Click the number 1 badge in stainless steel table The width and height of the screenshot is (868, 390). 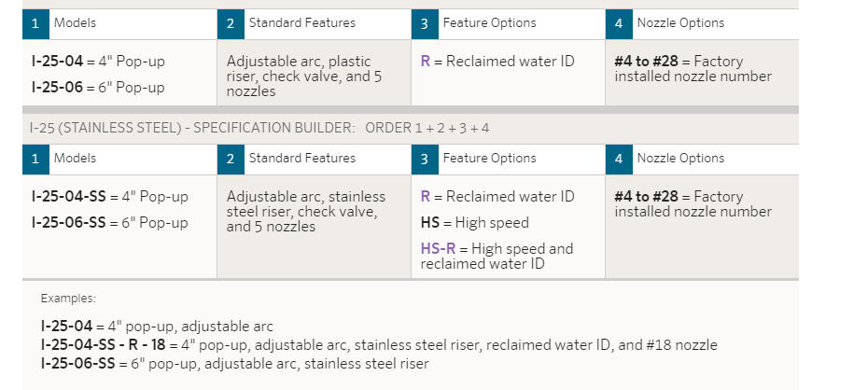pyautogui.click(x=36, y=160)
